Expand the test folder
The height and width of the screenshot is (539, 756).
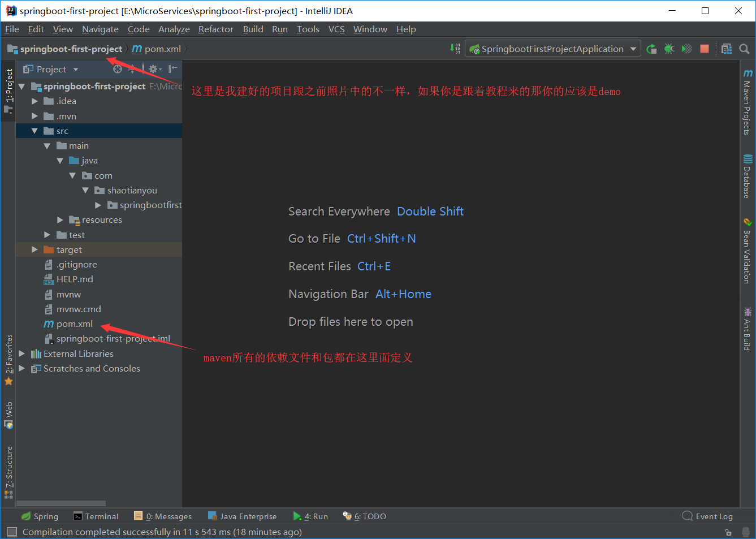coord(47,235)
